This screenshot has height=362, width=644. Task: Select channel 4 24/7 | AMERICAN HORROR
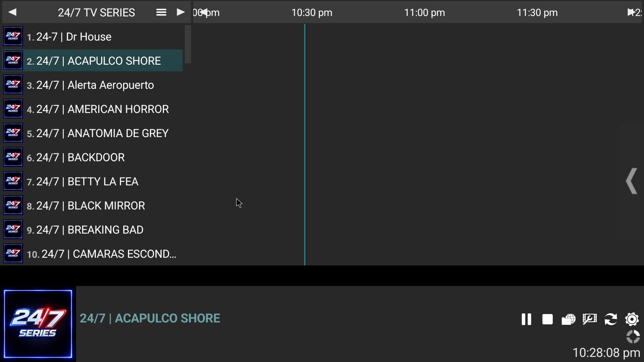93,109
